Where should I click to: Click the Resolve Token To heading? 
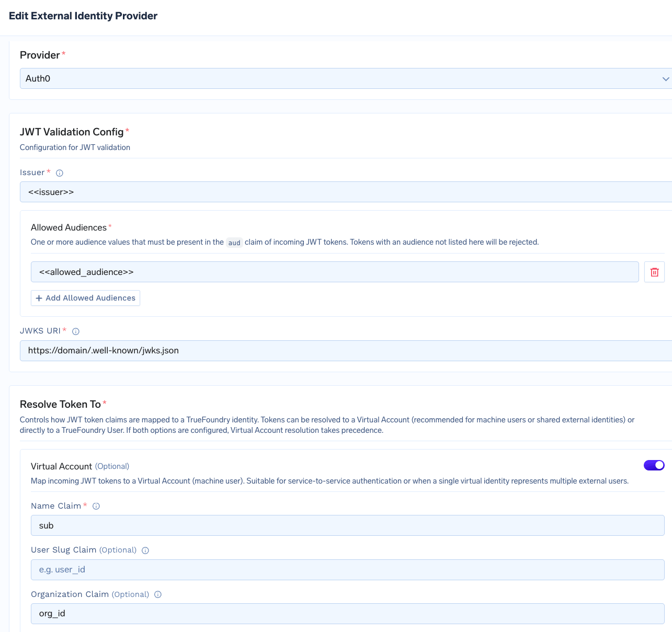pyautogui.click(x=60, y=404)
